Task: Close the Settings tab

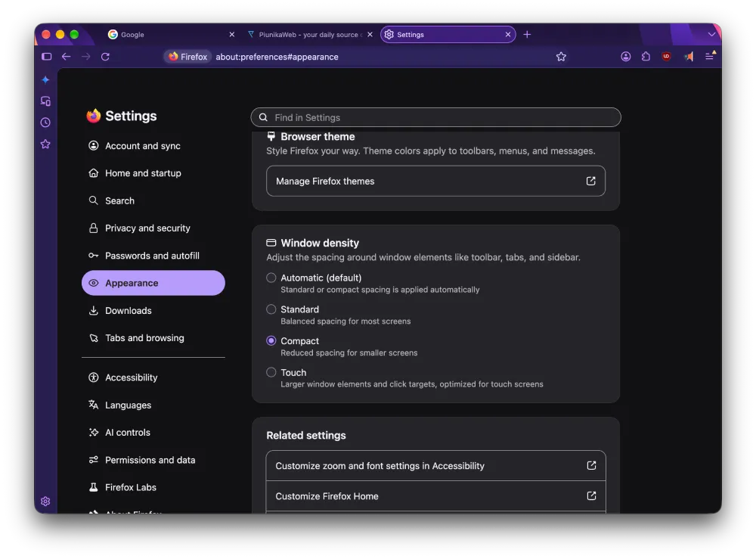Action: click(508, 34)
